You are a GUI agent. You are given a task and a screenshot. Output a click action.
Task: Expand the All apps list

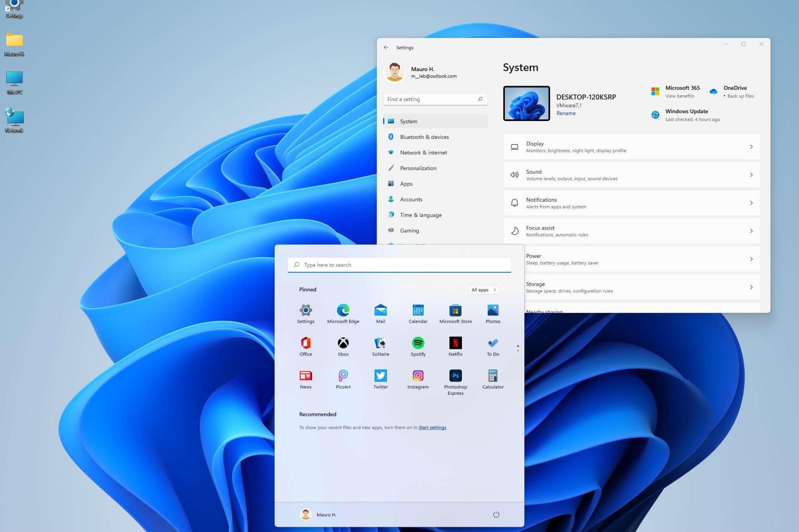(x=483, y=290)
